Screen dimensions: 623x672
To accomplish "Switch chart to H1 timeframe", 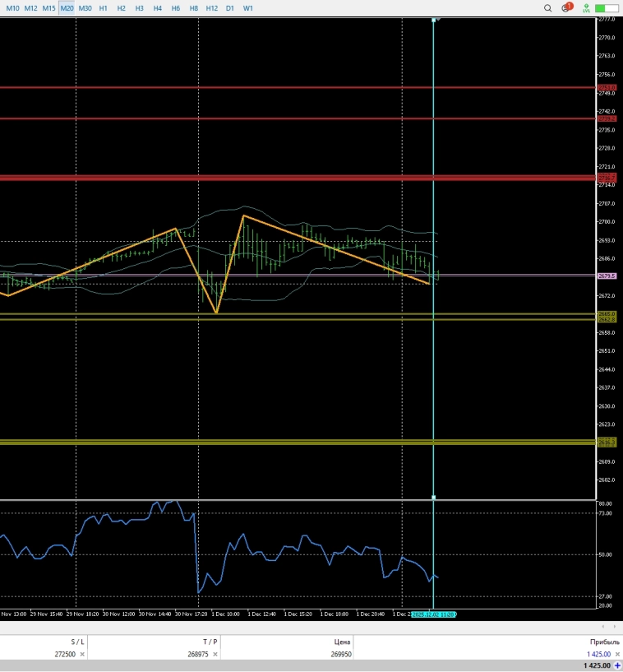I will click(104, 8).
